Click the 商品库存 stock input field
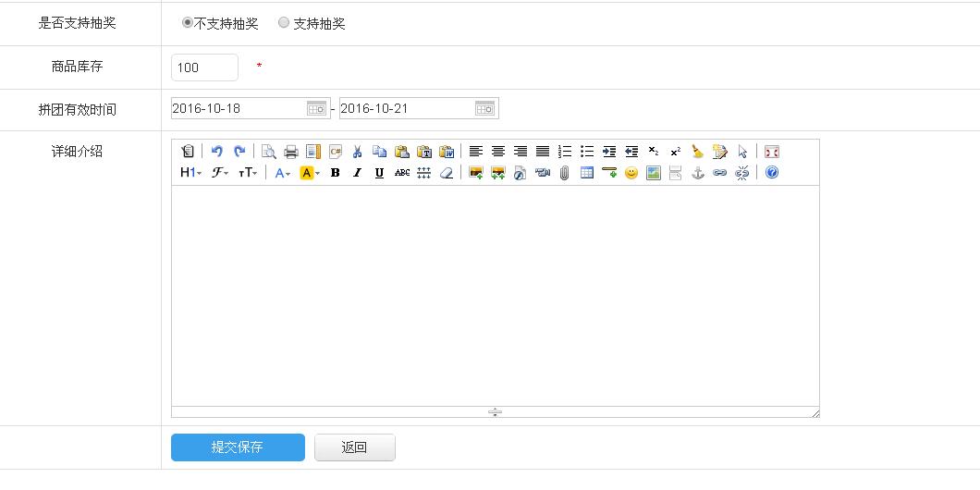The image size is (980, 490). (x=204, y=67)
